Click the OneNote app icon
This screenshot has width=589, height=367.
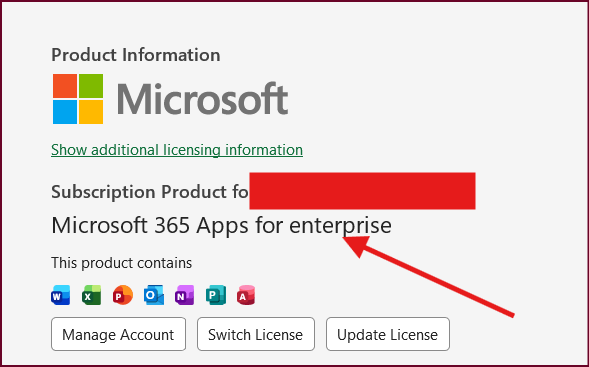[x=185, y=295]
